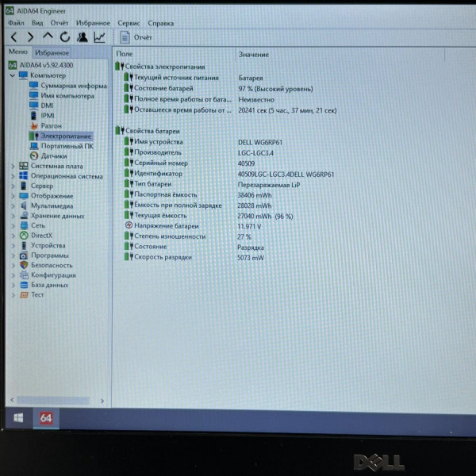Expand the Системная плата branch
Image resolution: width=476 pixels, height=476 pixels.
pos(13,167)
